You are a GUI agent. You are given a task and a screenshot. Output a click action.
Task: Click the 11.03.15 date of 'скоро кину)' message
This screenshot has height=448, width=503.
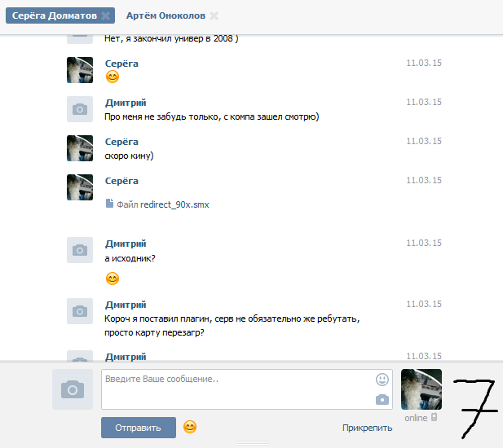tap(424, 141)
